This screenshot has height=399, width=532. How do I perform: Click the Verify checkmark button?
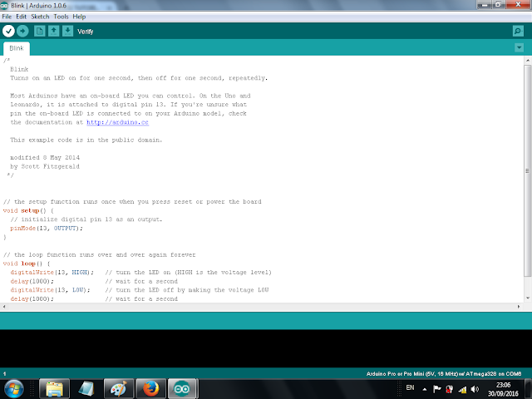(8, 31)
